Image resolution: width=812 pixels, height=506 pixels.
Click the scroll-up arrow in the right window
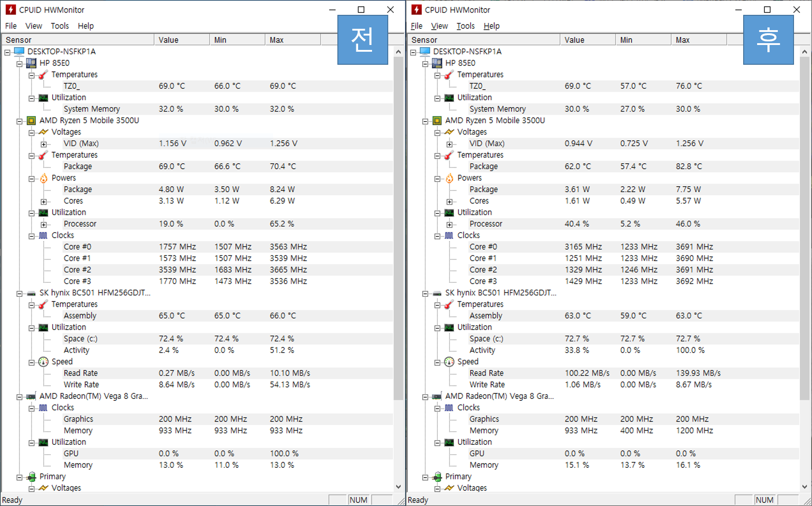pos(804,52)
